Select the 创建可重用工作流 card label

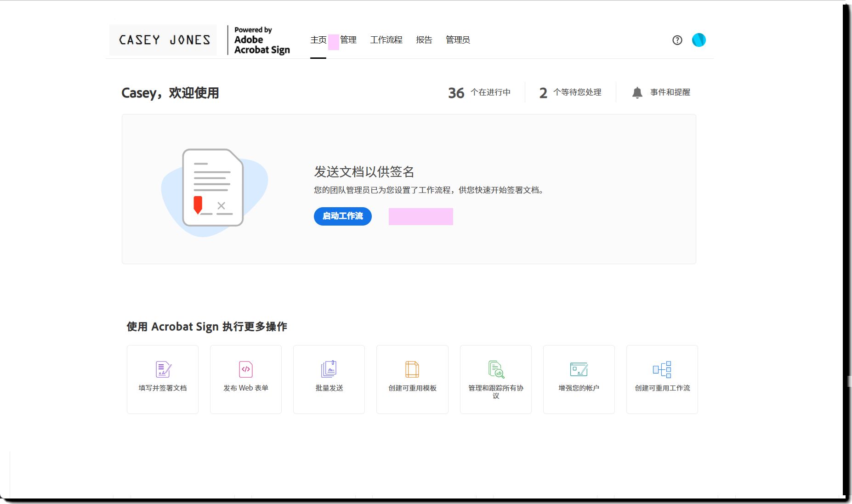(662, 388)
